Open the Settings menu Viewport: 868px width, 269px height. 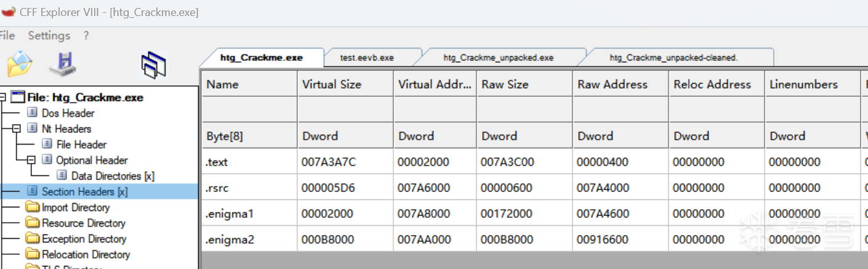click(49, 36)
